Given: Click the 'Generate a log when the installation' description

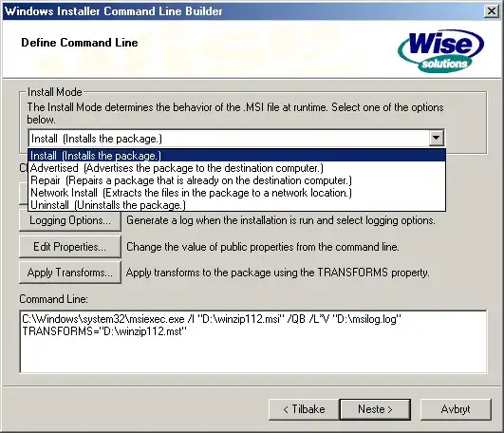Looking at the screenshot, I should (281, 220).
